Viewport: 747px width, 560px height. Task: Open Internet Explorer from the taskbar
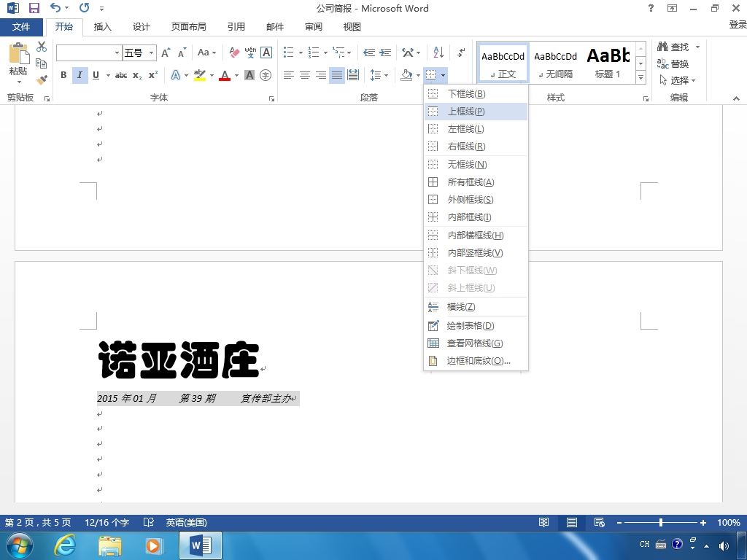(x=64, y=545)
